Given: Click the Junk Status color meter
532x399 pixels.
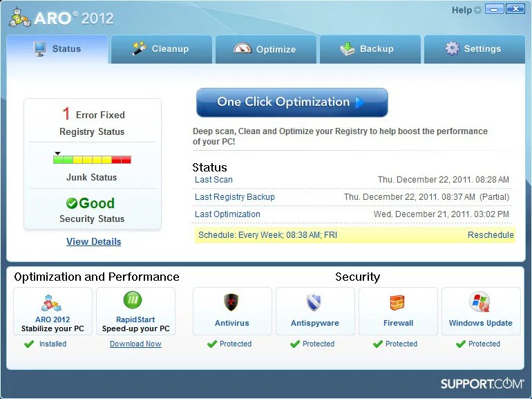Looking at the screenshot, I should tap(92, 159).
